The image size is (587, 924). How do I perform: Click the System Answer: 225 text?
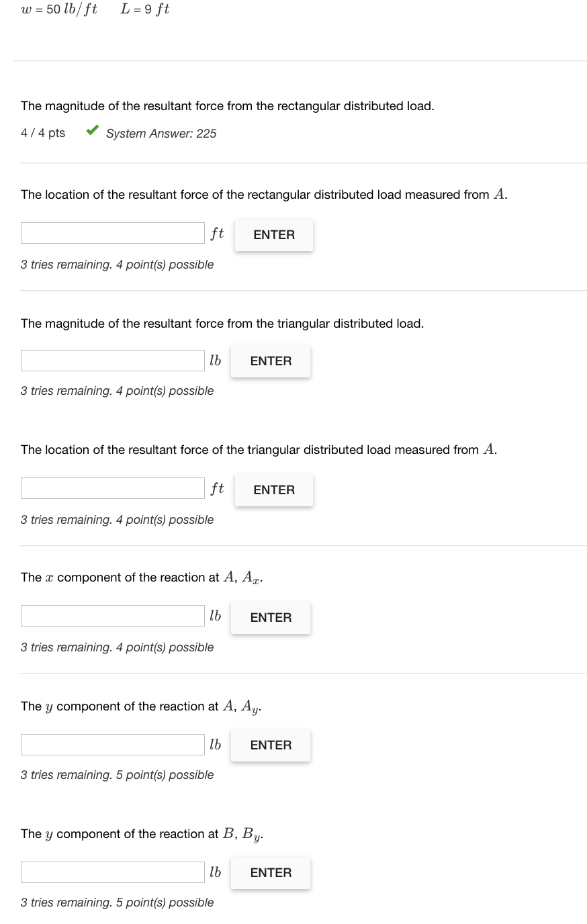click(x=161, y=134)
